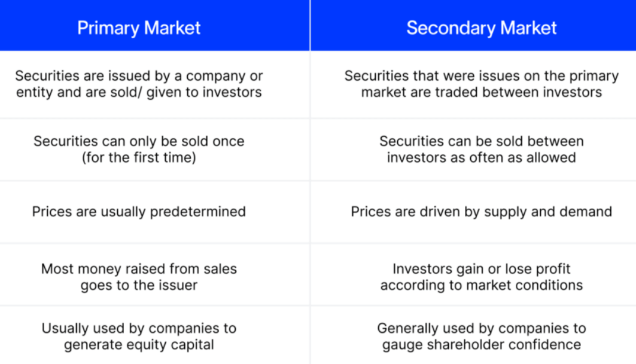Click 'according to market conditions' text line
636x364 pixels.
click(x=482, y=285)
